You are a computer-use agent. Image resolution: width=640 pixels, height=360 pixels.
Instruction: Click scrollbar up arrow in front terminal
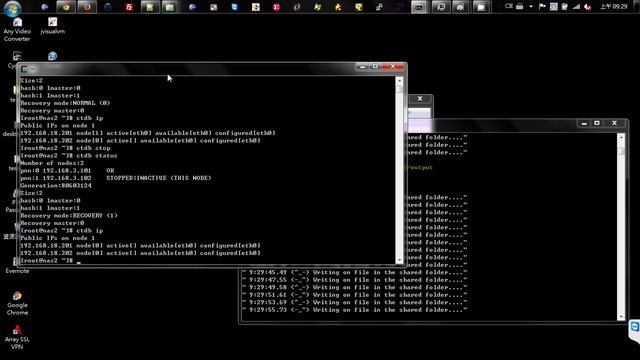(x=399, y=80)
